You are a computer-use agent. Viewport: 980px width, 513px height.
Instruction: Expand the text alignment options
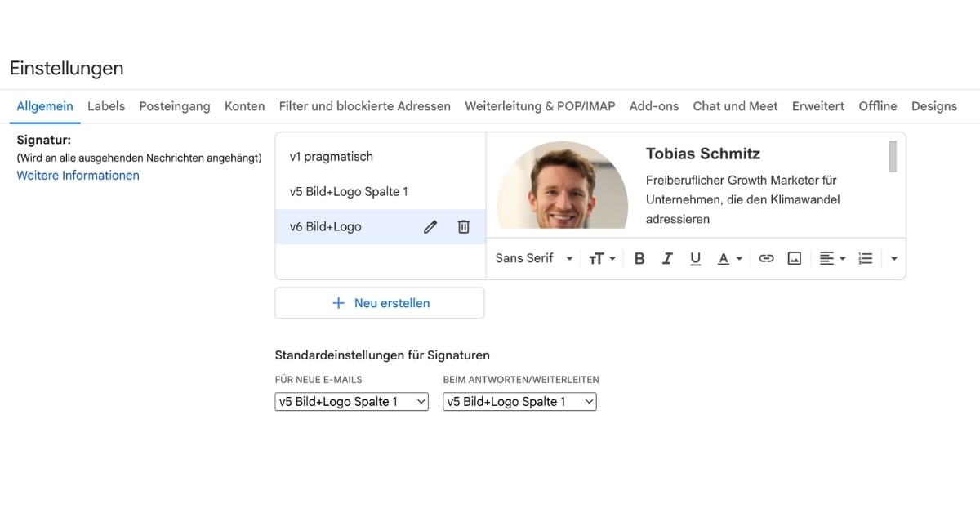click(x=832, y=258)
